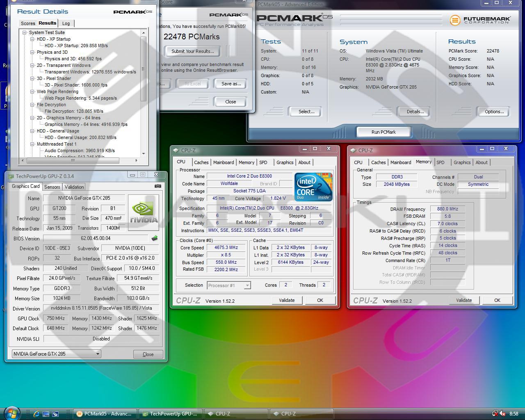Click the BIOS save chip icon in GPU-Z
The width and height of the screenshot is (525, 420).
155,238
